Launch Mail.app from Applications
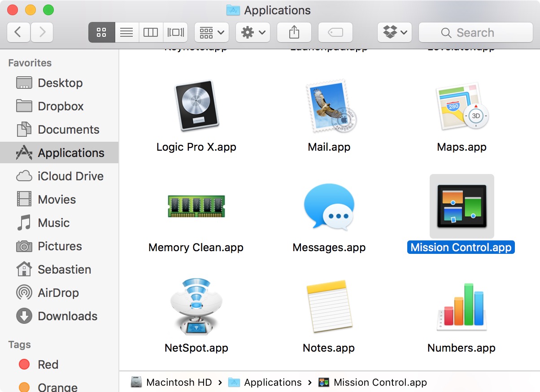This screenshot has width=540, height=392. [x=329, y=106]
